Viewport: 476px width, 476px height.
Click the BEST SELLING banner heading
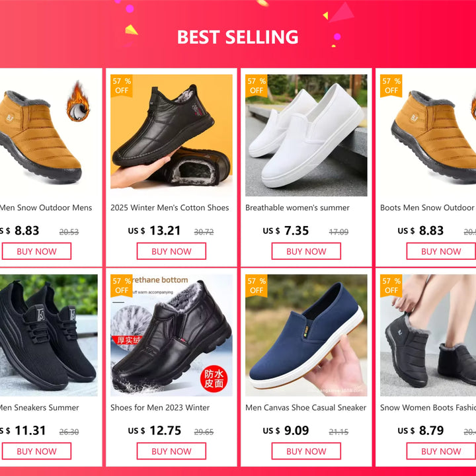(238, 37)
